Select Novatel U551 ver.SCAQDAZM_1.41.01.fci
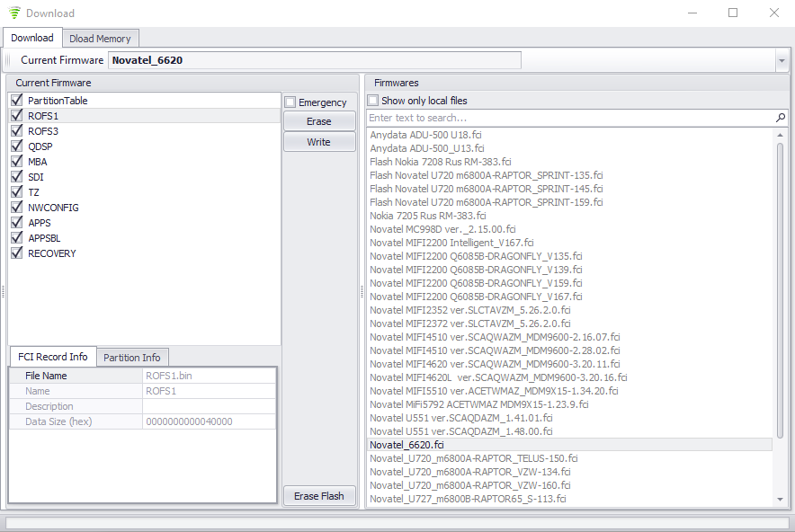795x532 pixels. (x=460, y=418)
